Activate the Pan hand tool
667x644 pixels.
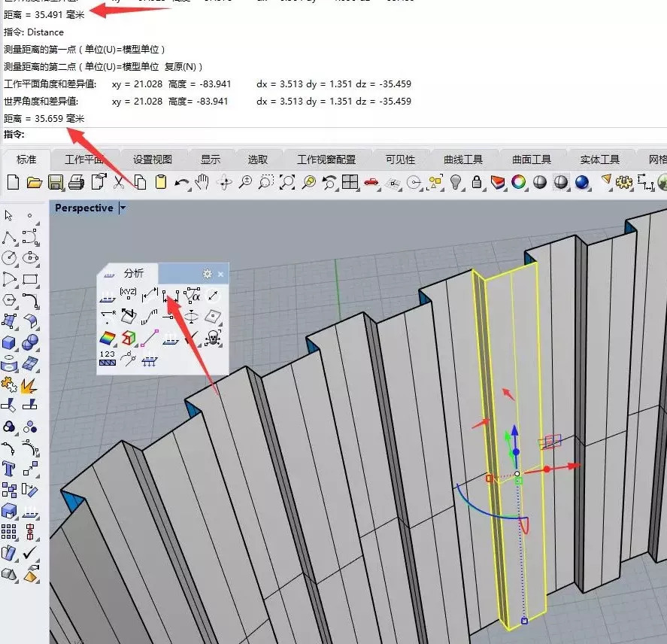(x=202, y=182)
